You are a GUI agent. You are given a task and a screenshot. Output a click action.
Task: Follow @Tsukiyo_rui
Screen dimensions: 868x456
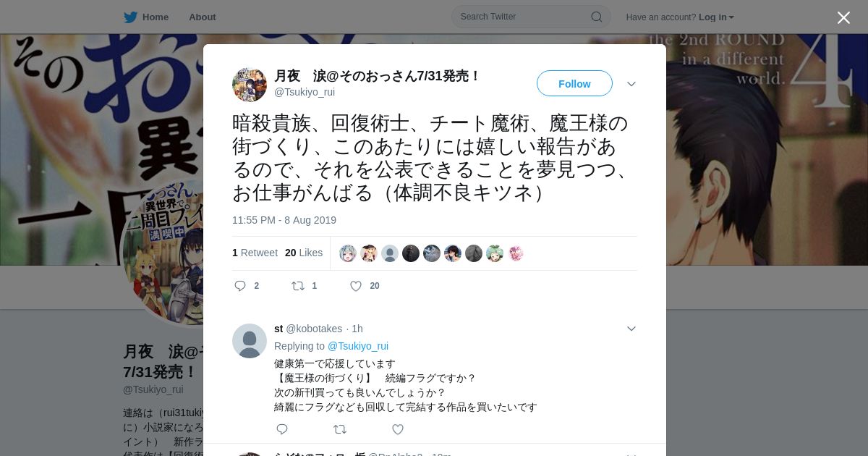pyautogui.click(x=574, y=83)
